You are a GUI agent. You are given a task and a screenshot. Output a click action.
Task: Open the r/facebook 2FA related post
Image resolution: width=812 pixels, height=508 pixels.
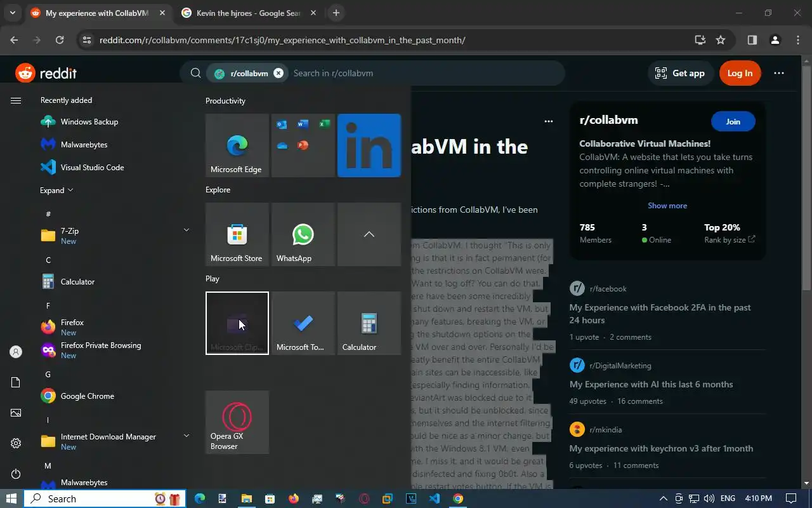660,314
